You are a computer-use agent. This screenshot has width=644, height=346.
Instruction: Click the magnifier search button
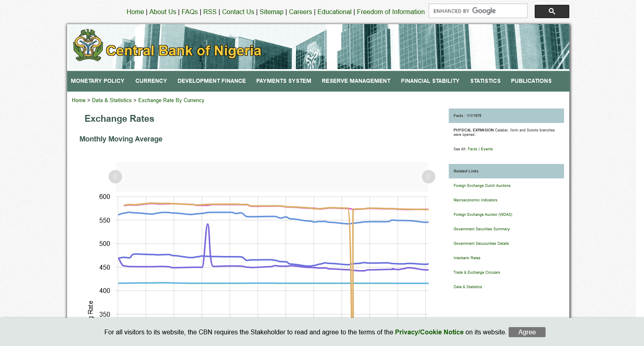(x=552, y=12)
